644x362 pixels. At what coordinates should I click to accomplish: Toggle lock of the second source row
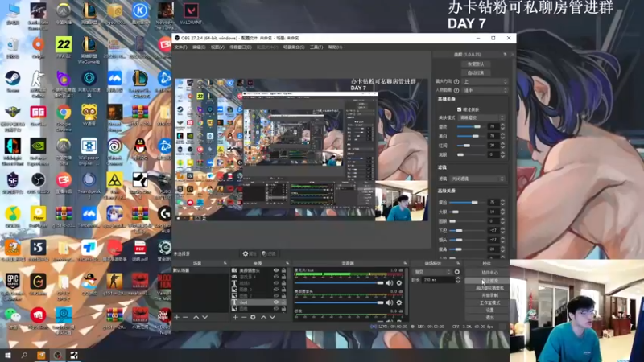[283, 277]
